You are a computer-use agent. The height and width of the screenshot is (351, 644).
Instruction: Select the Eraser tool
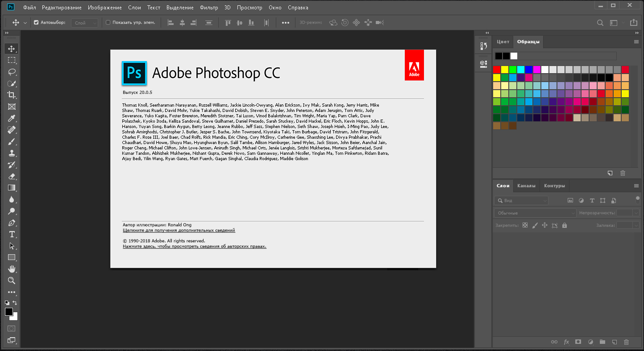pos(12,176)
